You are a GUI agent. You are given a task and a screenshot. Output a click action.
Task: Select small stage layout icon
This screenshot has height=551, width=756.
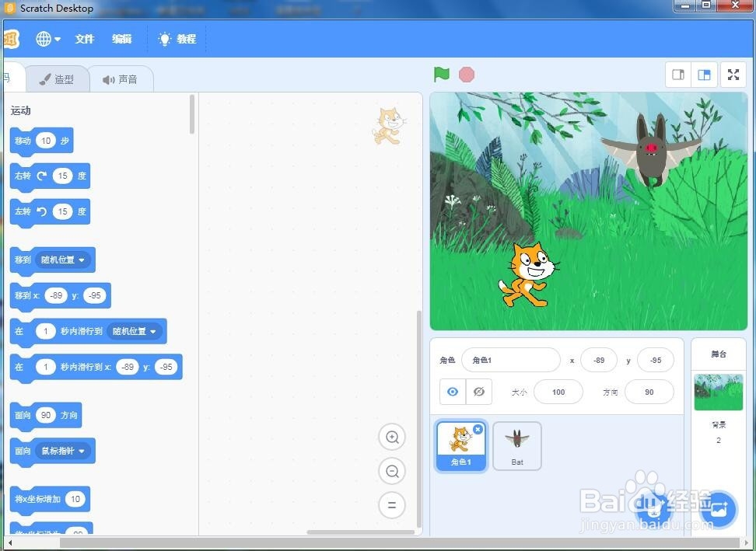click(x=678, y=75)
